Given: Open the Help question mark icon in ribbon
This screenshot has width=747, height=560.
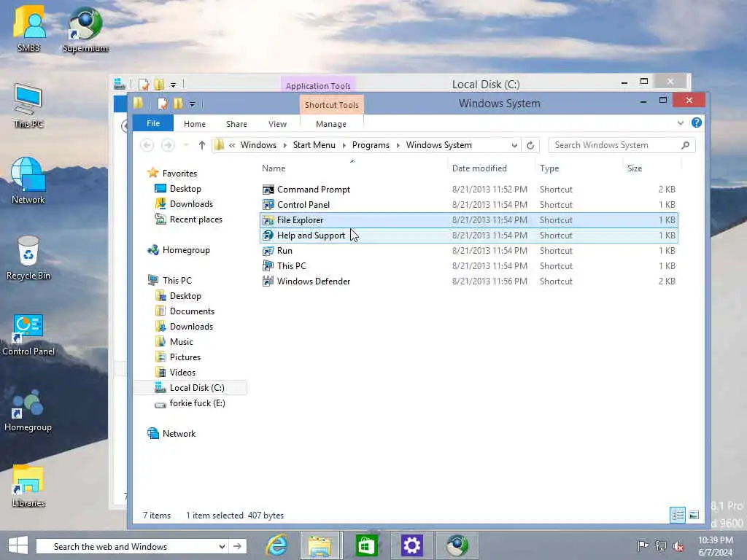Looking at the screenshot, I should [x=697, y=122].
